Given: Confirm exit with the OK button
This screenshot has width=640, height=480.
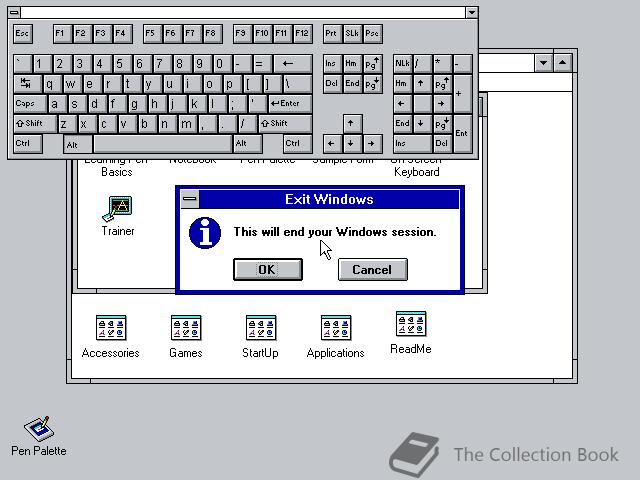Looking at the screenshot, I should point(268,269).
